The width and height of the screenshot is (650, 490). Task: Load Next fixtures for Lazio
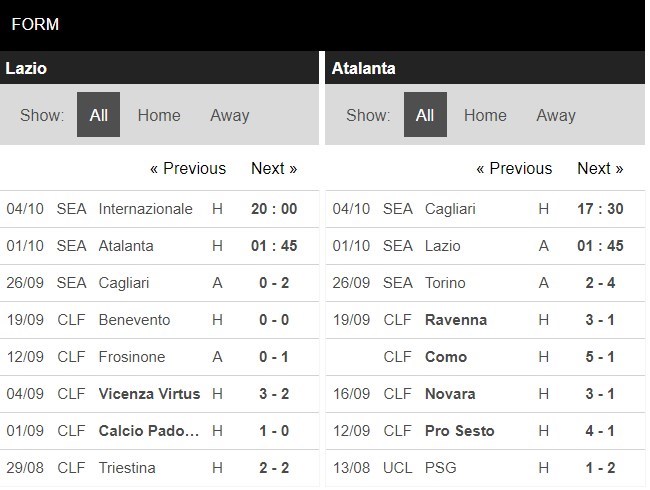tap(274, 168)
